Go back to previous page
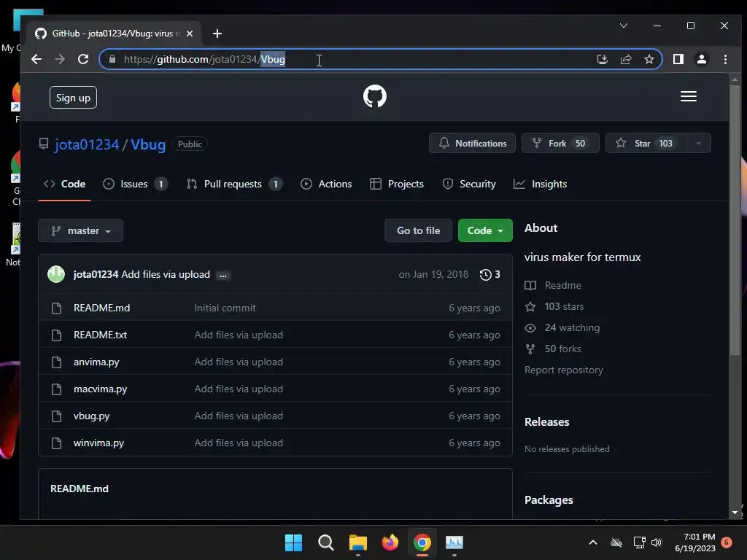747x560 pixels. coord(36,59)
